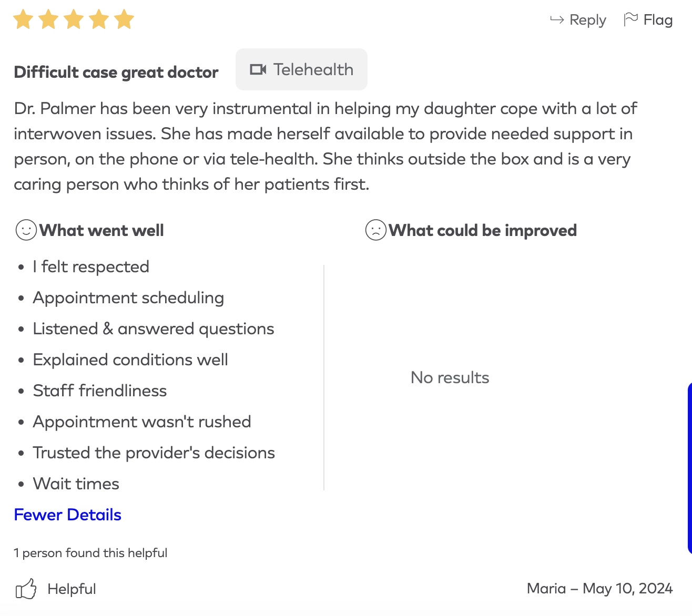The width and height of the screenshot is (692, 616).
Task: Click the Flag text label
Action: point(658,20)
